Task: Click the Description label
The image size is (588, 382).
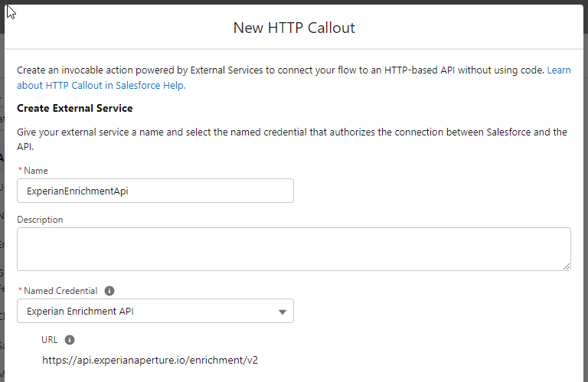Action: pyautogui.click(x=40, y=220)
